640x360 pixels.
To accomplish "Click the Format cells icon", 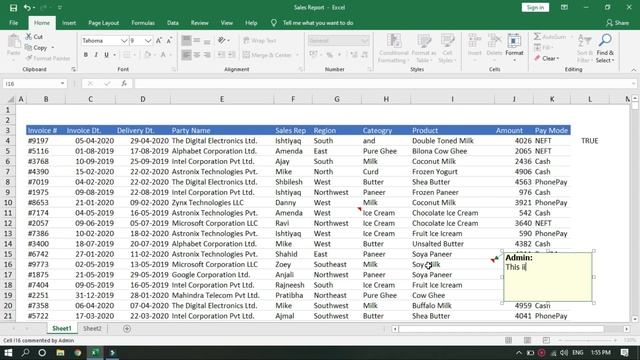I will pos(514,41).
